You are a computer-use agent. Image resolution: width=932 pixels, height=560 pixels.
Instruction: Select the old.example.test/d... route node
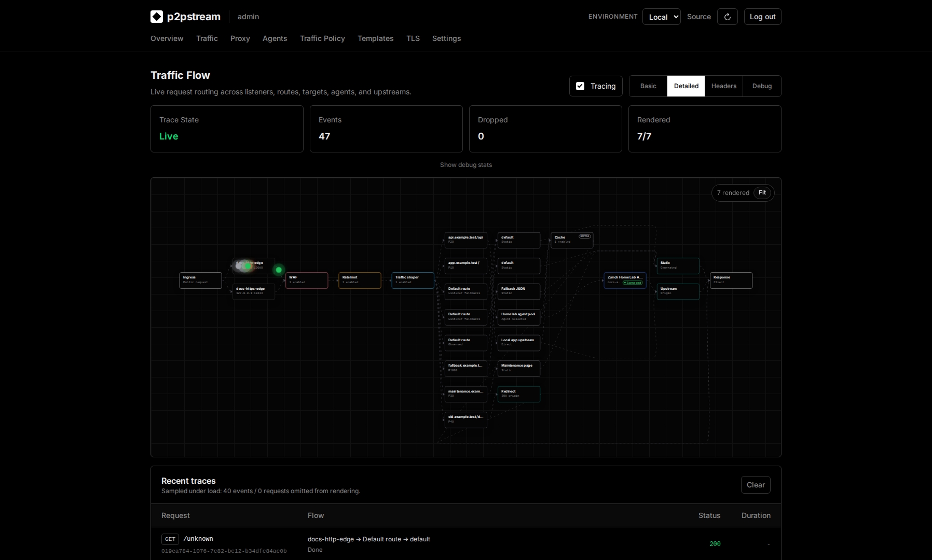tap(466, 419)
